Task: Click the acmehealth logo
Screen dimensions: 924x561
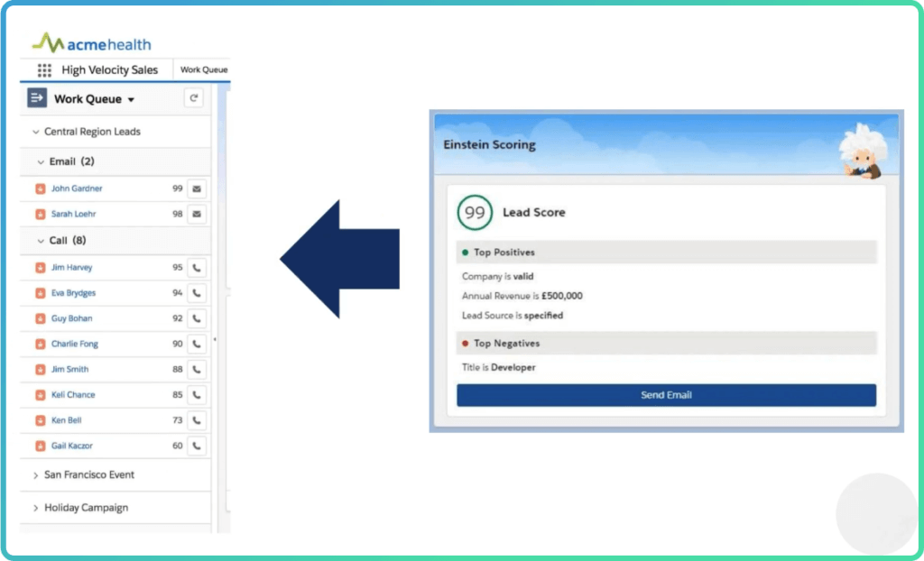Action: [91, 43]
